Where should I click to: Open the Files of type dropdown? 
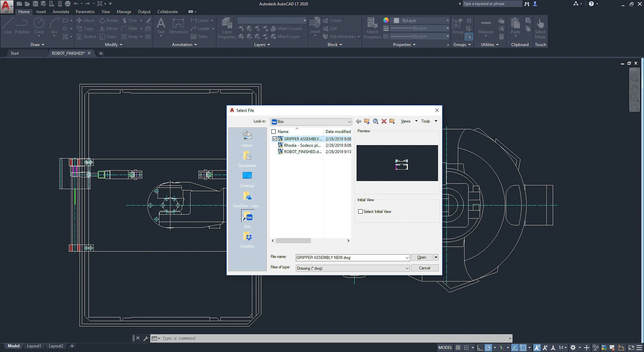point(407,268)
